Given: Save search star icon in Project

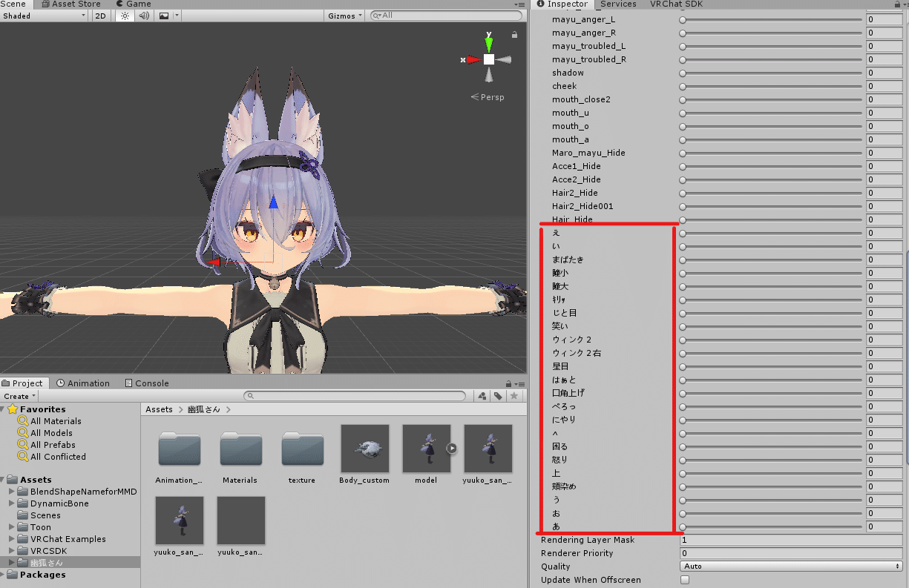Looking at the screenshot, I should pyautogui.click(x=513, y=396).
